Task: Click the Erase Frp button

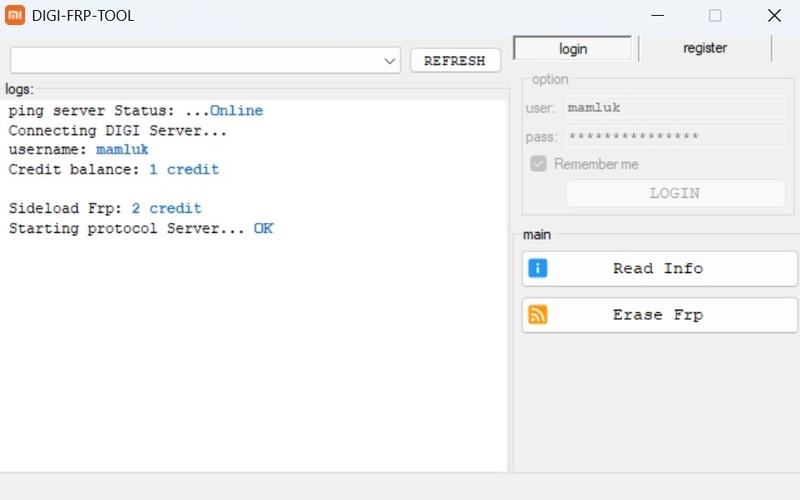Action: pos(659,315)
